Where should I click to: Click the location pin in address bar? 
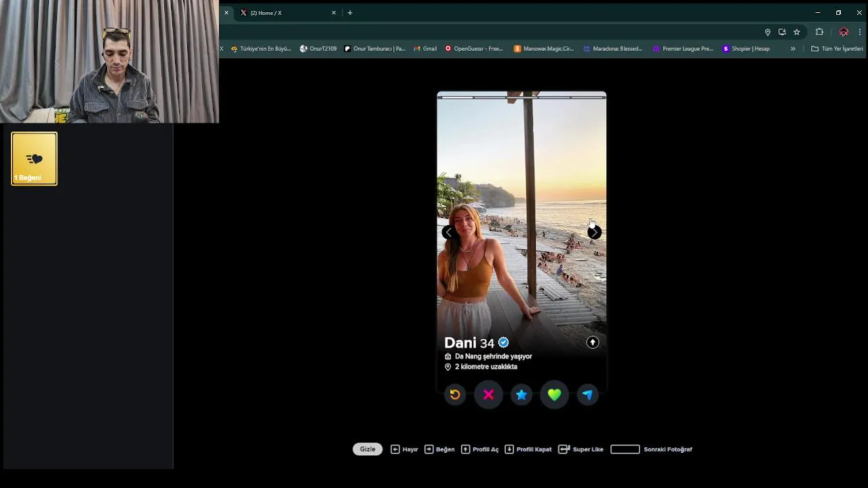coord(768,32)
